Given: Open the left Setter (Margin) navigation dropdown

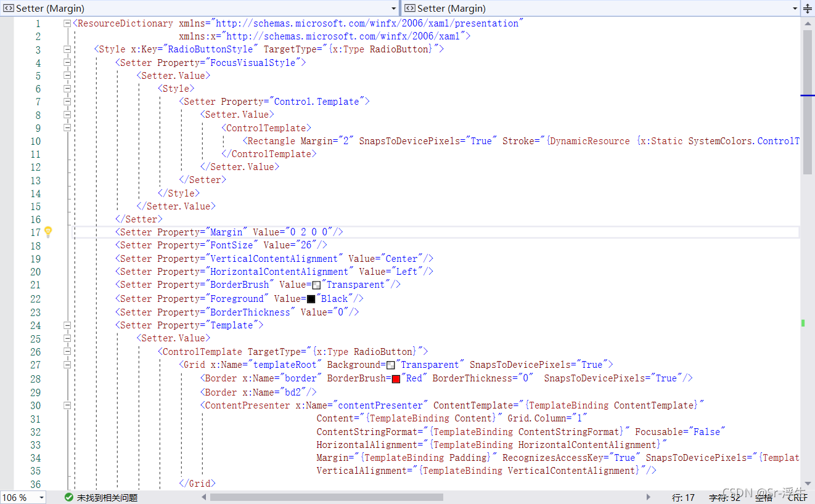Looking at the screenshot, I should [x=394, y=8].
